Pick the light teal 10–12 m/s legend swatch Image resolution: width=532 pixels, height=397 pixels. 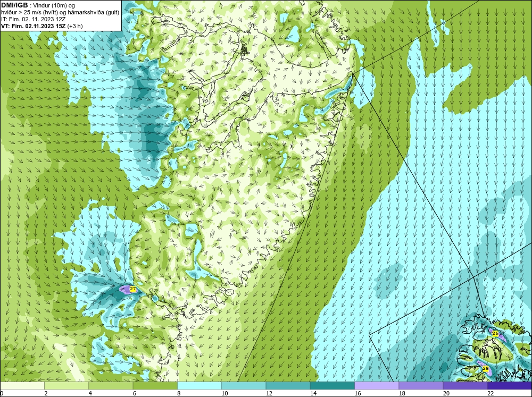(244, 385)
